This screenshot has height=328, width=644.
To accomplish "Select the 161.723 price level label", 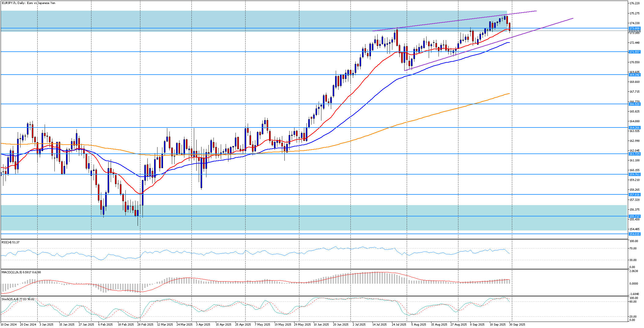I will point(634,154).
